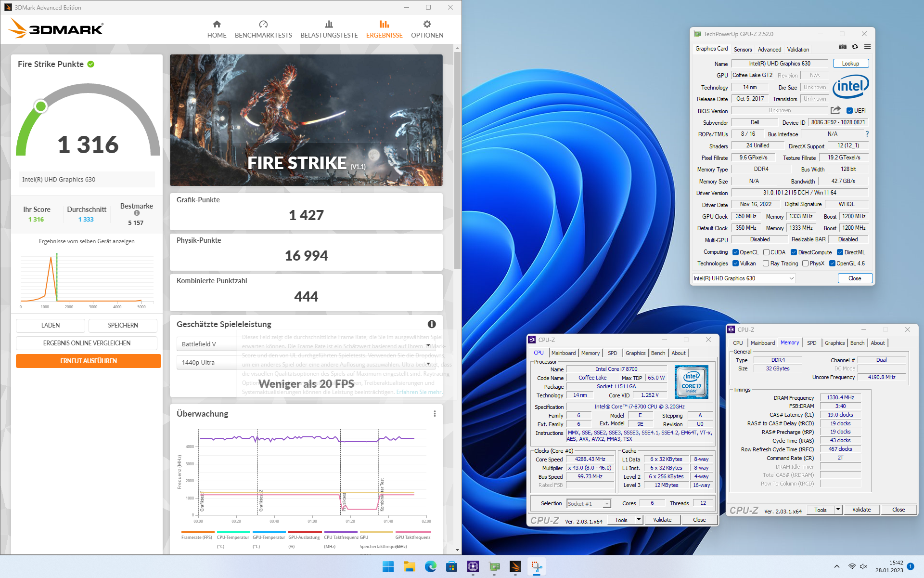924x578 pixels.
Task: Toggle OpenGL 4.6 checkbox
Action: click(x=832, y=263)
